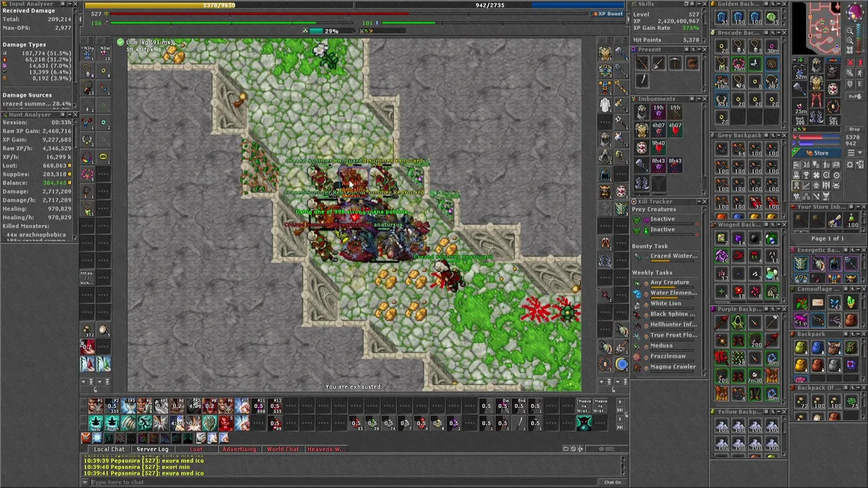Viewport: 868px width, 488px height.
Task: Click the XP Boost button
Action: click(608, 14)
